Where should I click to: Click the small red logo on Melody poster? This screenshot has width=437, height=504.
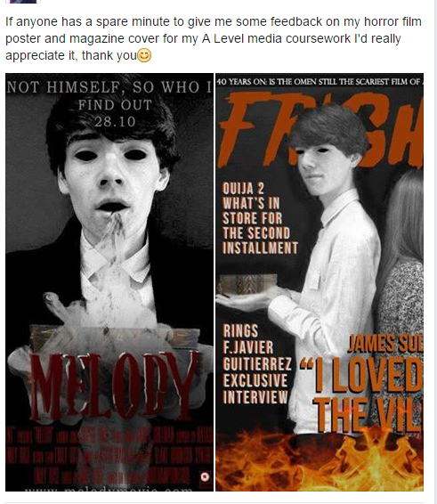click(205, 476)
